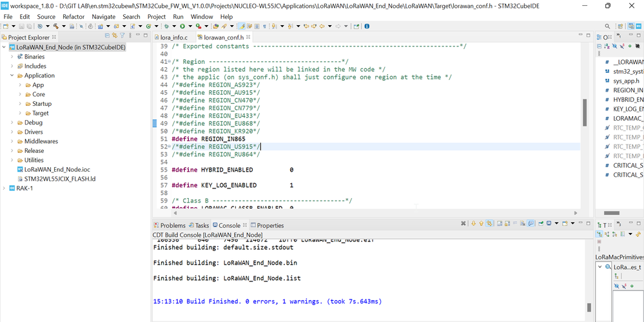Screen dimensions: 644x322
Task: Click the Save All toolbar icon
Action: (x=30, y=26)
